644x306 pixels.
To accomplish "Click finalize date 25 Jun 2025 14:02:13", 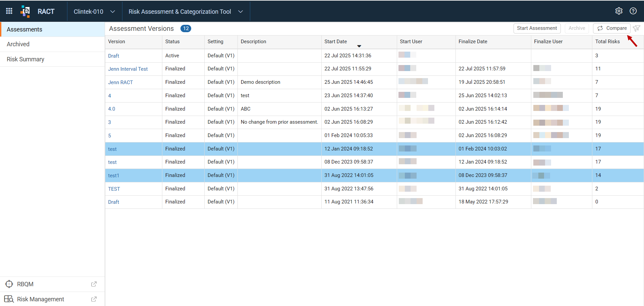I will pos(483,96).
